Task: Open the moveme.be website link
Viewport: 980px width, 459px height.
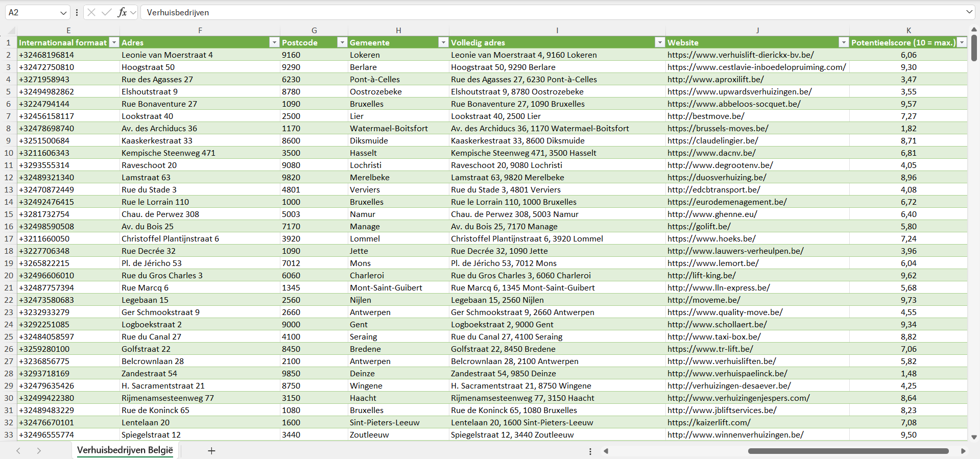Action: (x=704, y=300)
